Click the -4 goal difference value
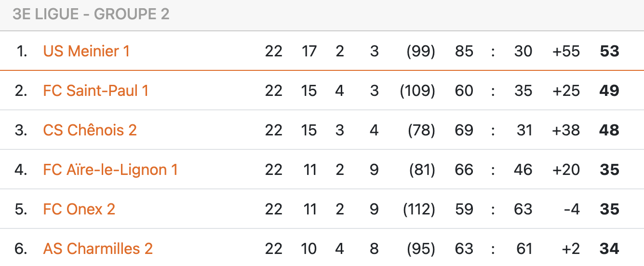The height and width of the screenshot is (266, 644). click(x=571, y=209)
